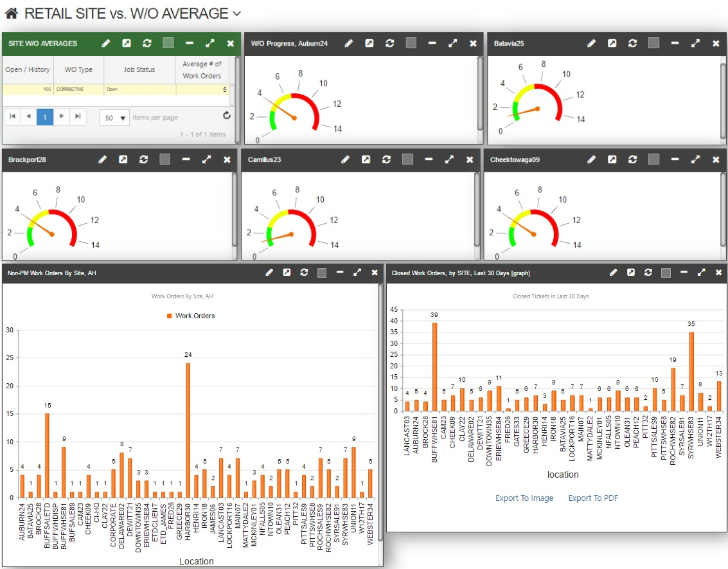Pop out the W/O Progress, Auburn24 panel
728x569 pixels.
tap(369, 43)
